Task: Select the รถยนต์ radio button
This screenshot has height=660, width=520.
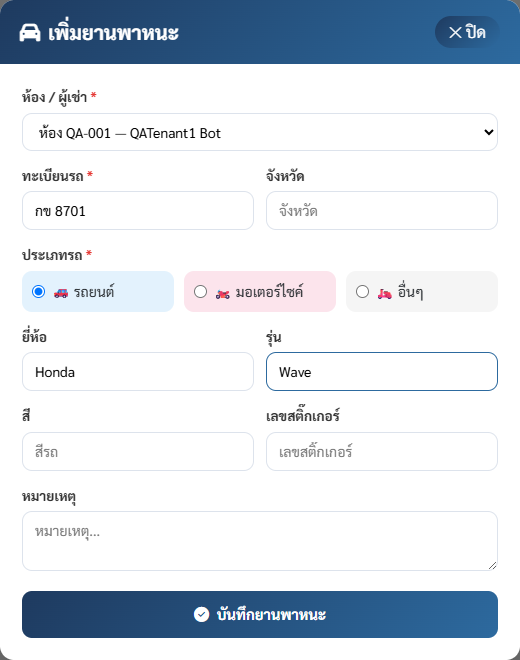Action: tap(38, 291)
